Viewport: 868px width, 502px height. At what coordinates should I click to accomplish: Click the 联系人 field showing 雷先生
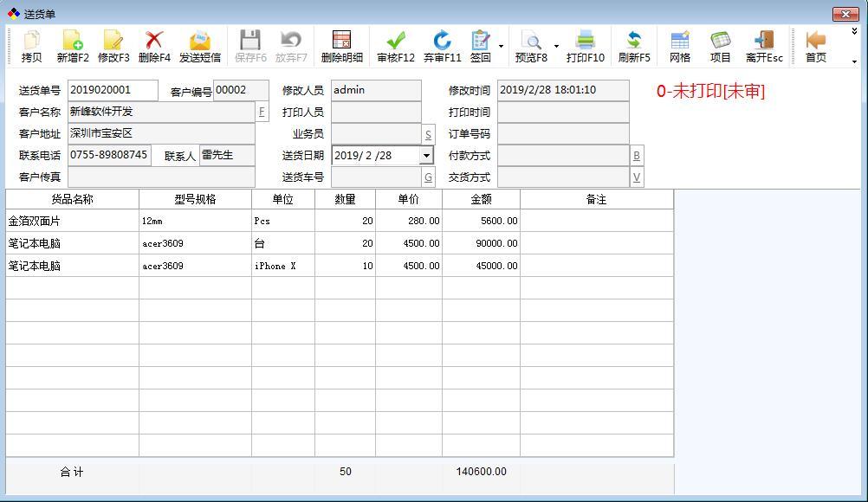(227, 155)
